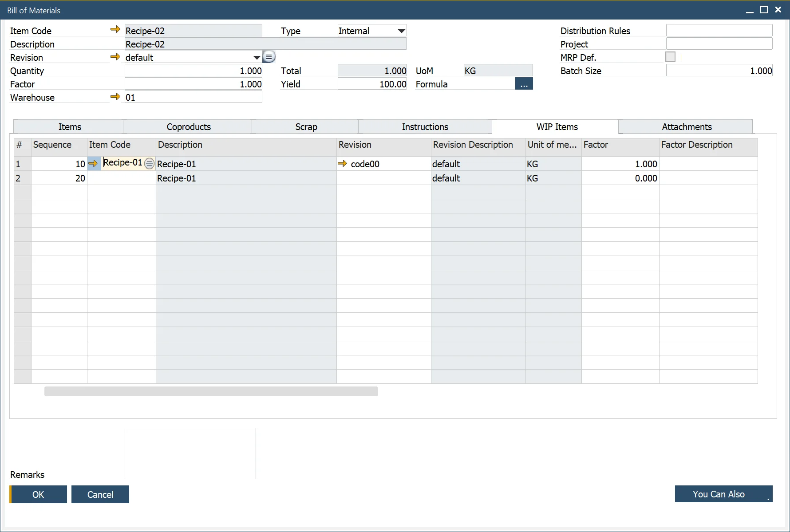Toggle the MRP Def. checkbox
Image resolution: width=790 pixels, height=532 pixels.
click(x=670, y=57)
